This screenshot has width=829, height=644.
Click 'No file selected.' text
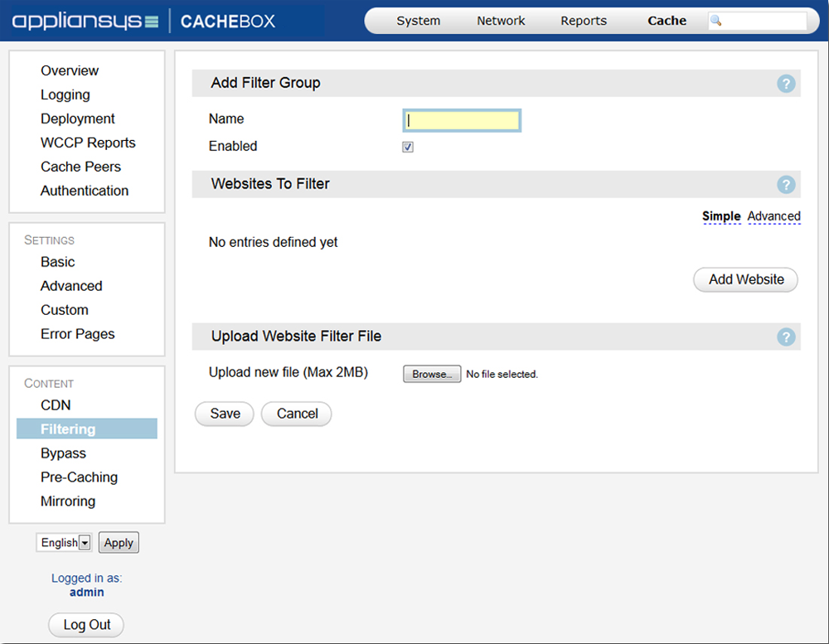pos(502,375)
